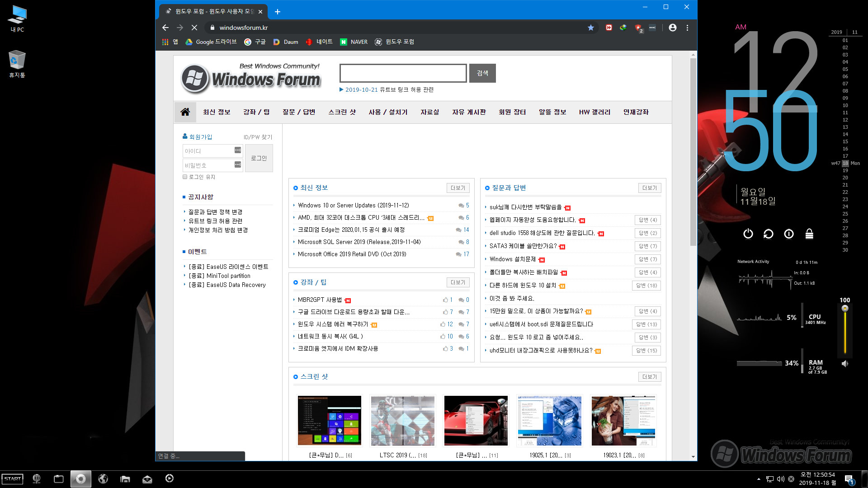The height and width of the screenshot is (488, 868).
Task: Adjust the volume slider widget knob
Action: click(844, 309)
